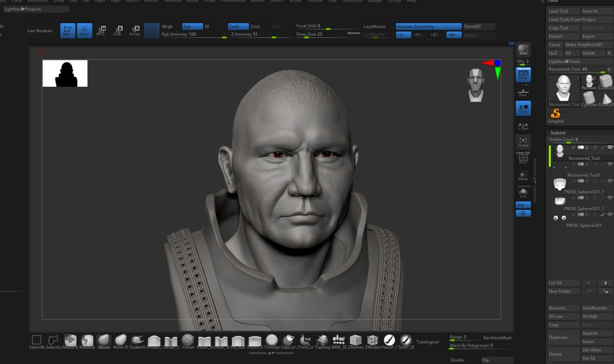This screenshot has width=614, height=364.
Task: Toggle Perspective (Persp) view
Action: [523, 74]
